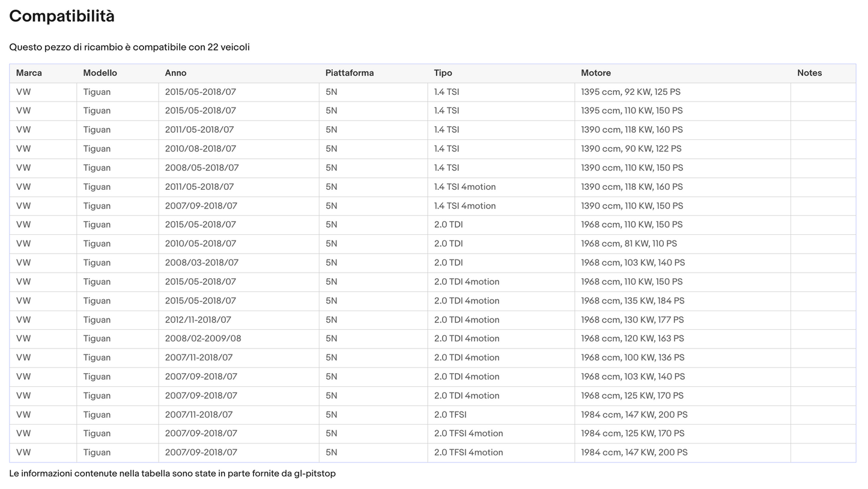Screen dimensions: 868x489
Task: Click '5N' platform in the 2.0 TFSI non-4motion row
Action: tap(332, 415)
